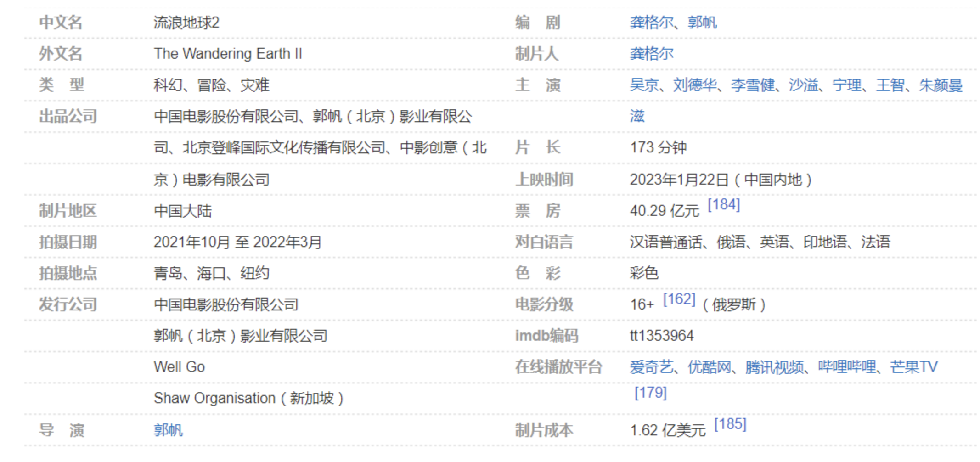Open the 哔哩哔哩 platform link
980x462 pixels.
point(847,366)
